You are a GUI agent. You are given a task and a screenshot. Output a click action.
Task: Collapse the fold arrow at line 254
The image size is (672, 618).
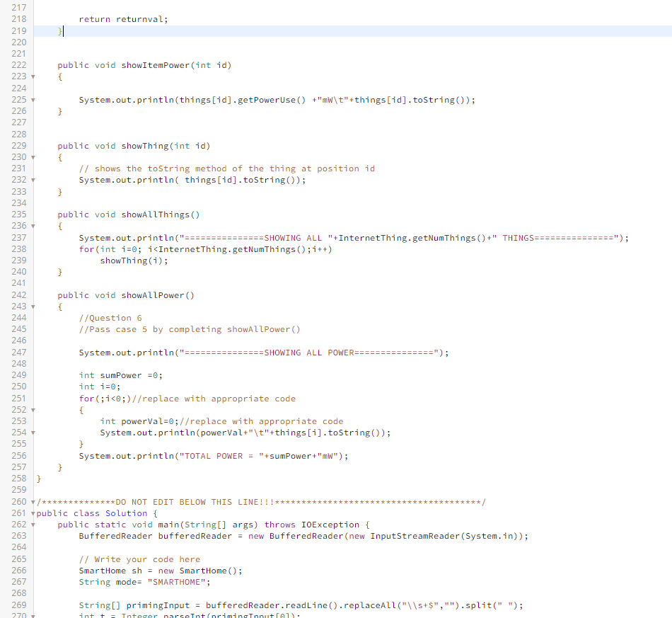(x=33, y=433)
